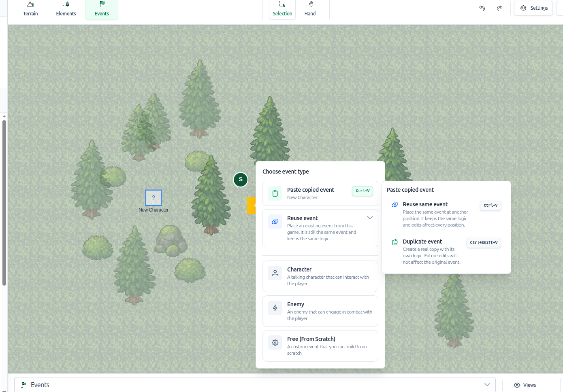Click the Reuse event link icon
This screenshot has height=392, width=563.
pos(275,222)
